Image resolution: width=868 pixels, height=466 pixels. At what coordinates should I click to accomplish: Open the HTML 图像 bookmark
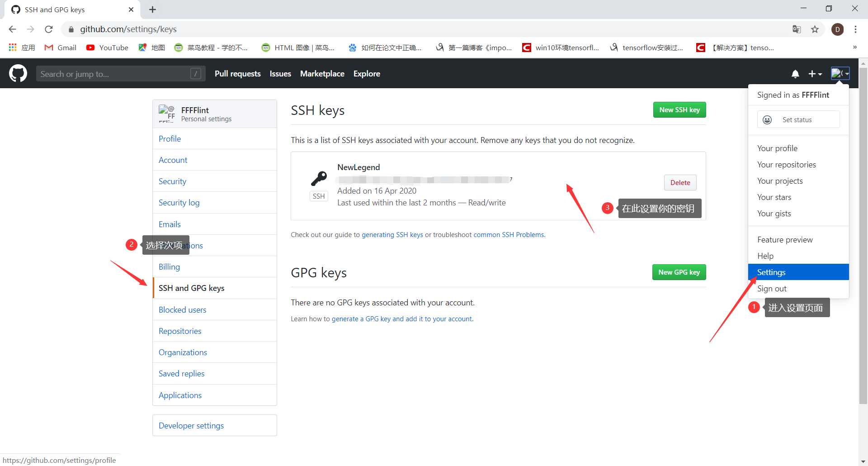pos(298,48)
